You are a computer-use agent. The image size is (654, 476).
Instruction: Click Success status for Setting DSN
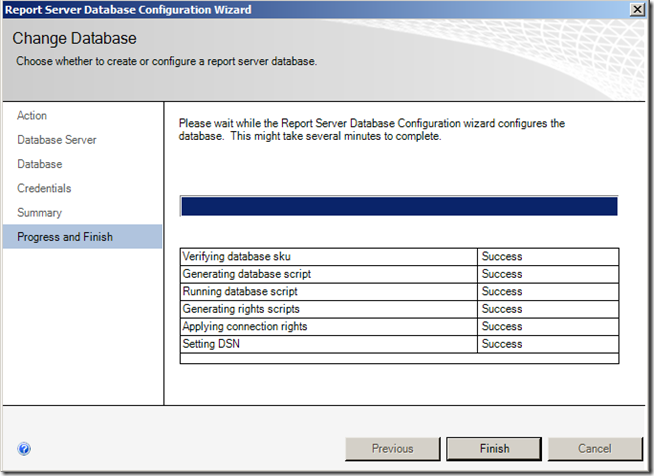pos(502,344)
